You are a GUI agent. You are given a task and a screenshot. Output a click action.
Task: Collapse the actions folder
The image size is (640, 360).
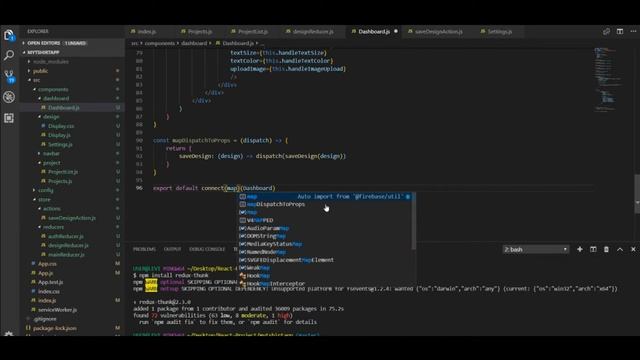39,209
